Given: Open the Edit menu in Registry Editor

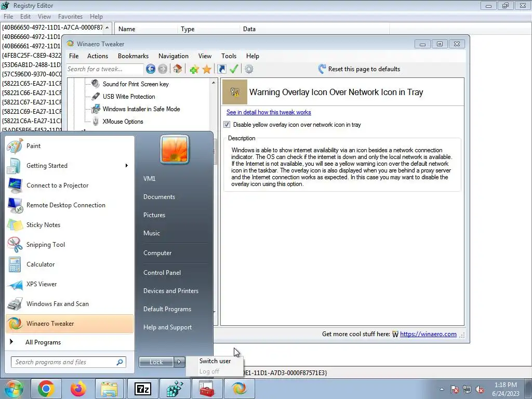Looking at the screenshot, I should [x=25, y=17].
